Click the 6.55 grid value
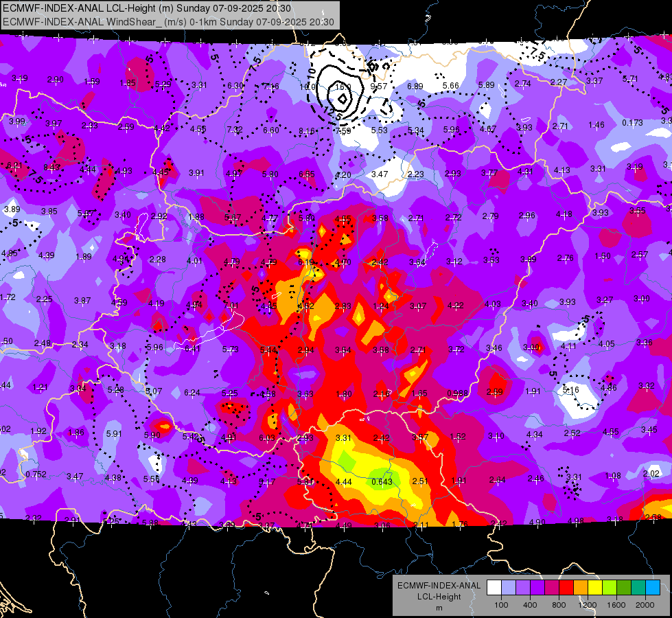 (306, 174)
